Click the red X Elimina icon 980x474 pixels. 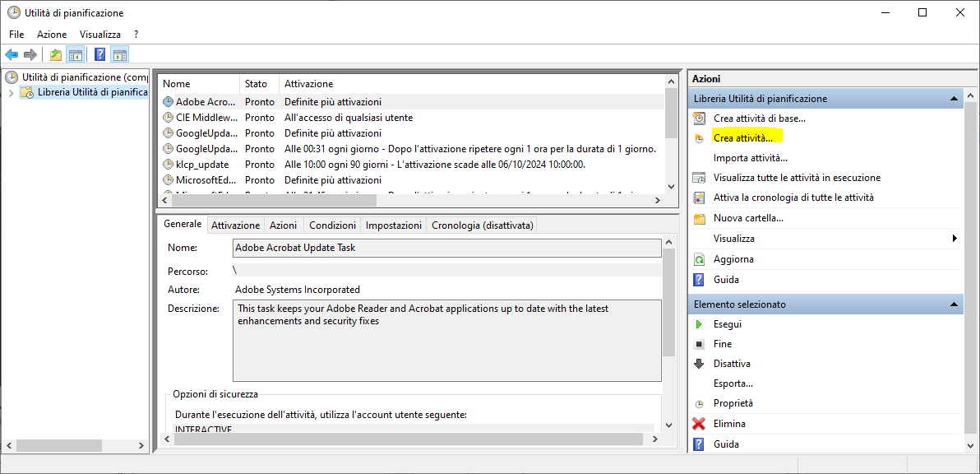(700, 423)
